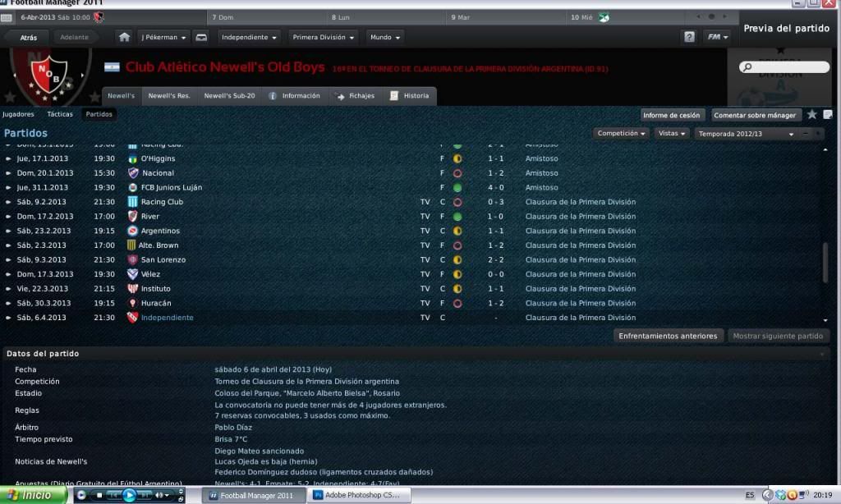The width and height of the screenshot is (841, 504).
Task: Open the Temporada 2012/13 season selector
Action: click(746, 134)
